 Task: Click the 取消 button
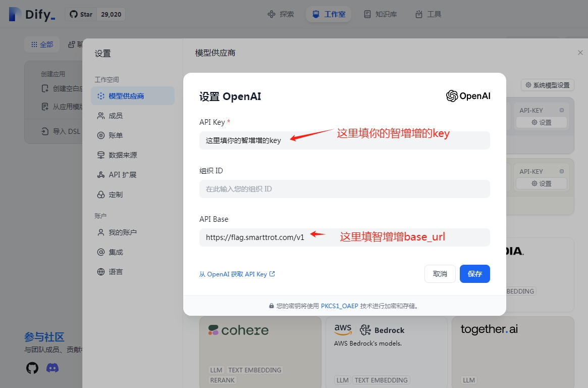(x=440, y=274)
